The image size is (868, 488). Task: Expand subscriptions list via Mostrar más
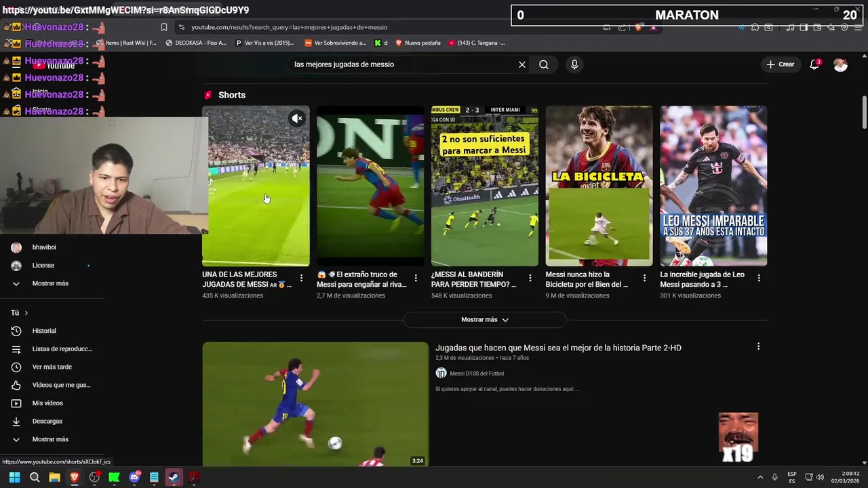tap(50, 283)
